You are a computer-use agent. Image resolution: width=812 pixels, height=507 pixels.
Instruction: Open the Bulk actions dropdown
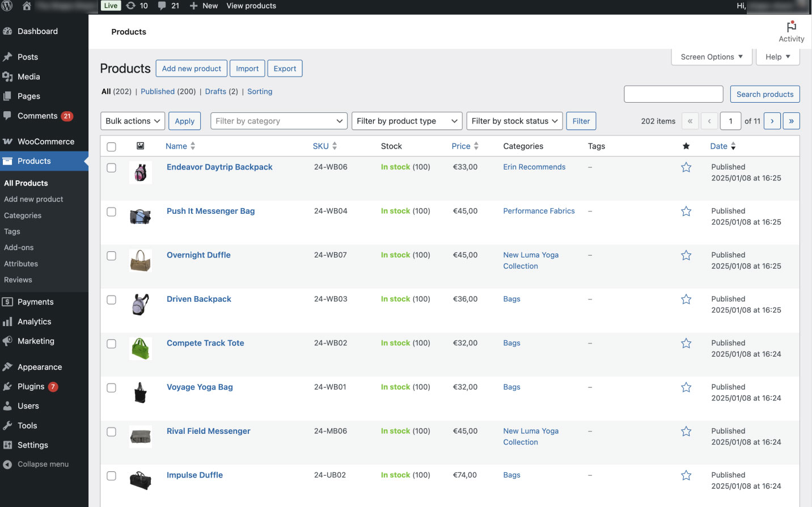(133, 121)
